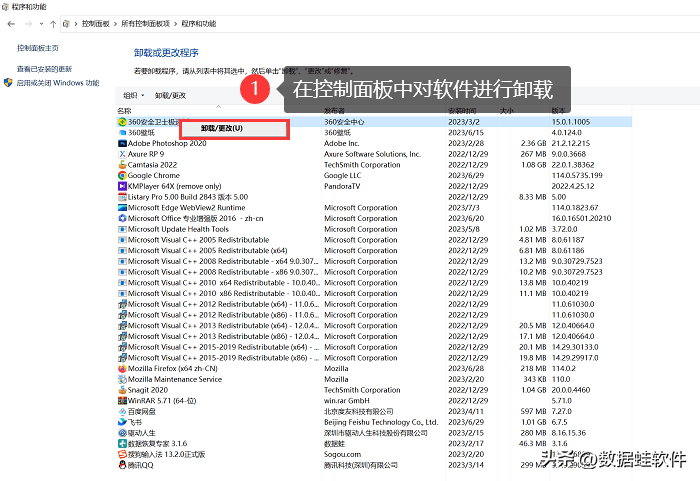The height and width of the screenshot is (481, 700).
Task: Go back with the left arrow
Action: (x=11, y=24)
